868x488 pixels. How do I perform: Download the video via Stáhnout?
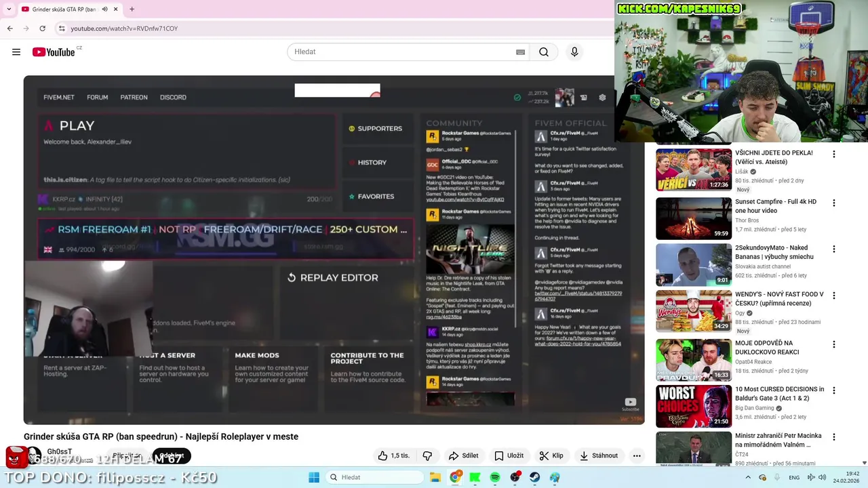598,456
